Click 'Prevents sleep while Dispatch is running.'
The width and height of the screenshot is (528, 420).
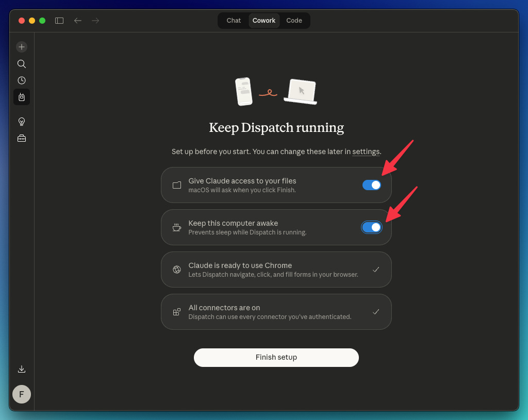pyautogui.click(x=247, y=232)
